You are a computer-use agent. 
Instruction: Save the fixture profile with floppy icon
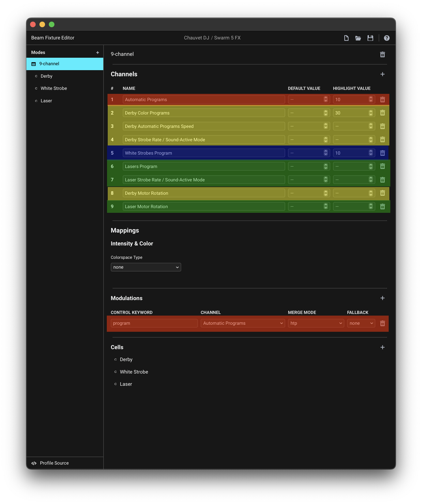pos(370,38)
